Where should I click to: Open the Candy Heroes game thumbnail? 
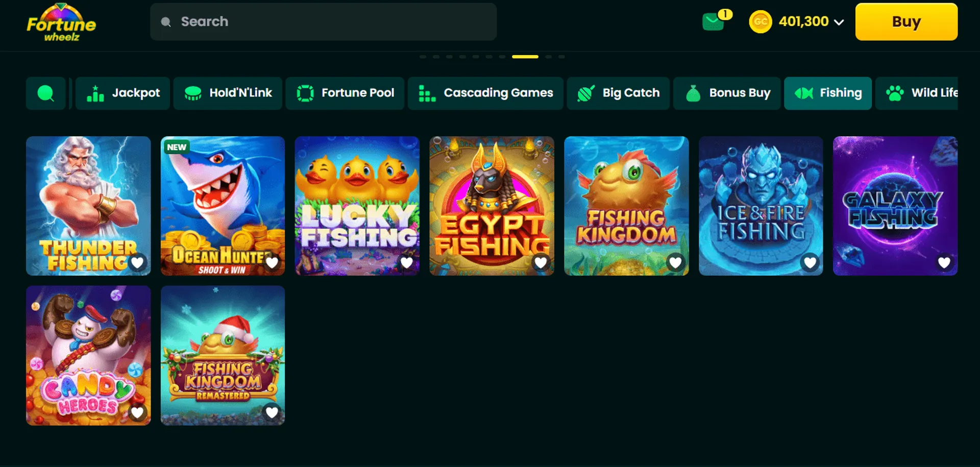click(88, 355)
